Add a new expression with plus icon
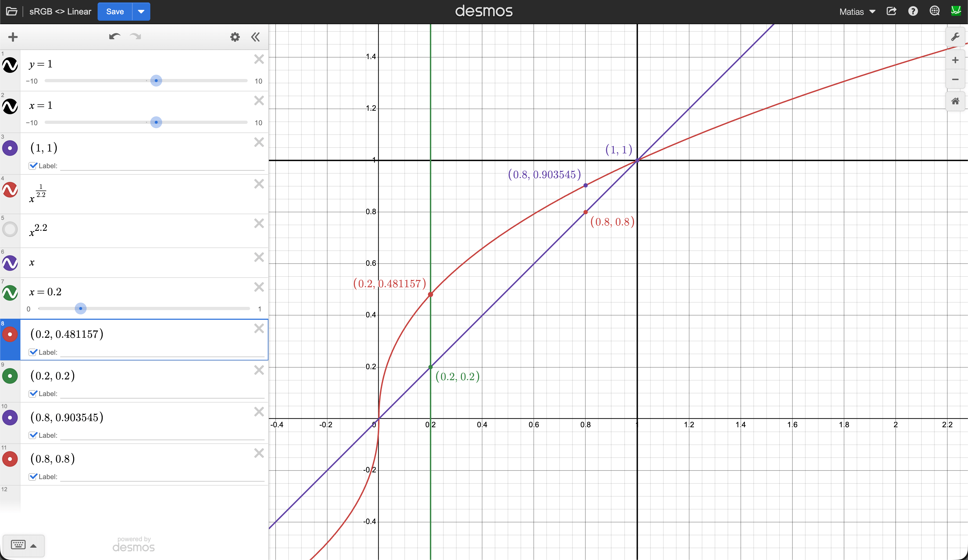Viewport: 968px width, 560px height. pyautogui.click(x=13, y=37)
